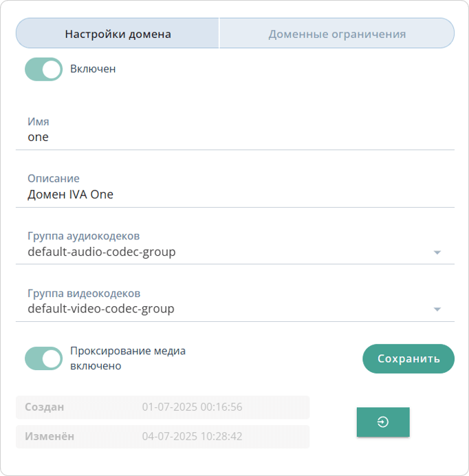Screen dimensions: 469x476
Task: Click the "Группа аудиокодеков" field label
Action: (84, 236)
